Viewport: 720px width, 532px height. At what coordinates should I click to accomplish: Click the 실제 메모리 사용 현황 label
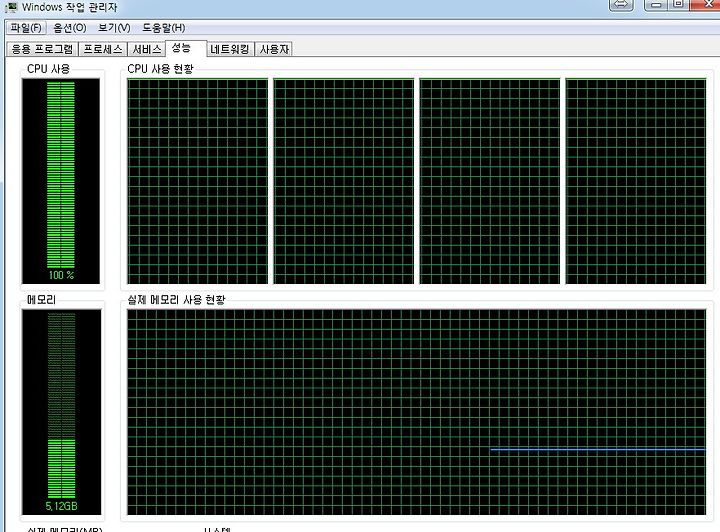coord(176,300)
